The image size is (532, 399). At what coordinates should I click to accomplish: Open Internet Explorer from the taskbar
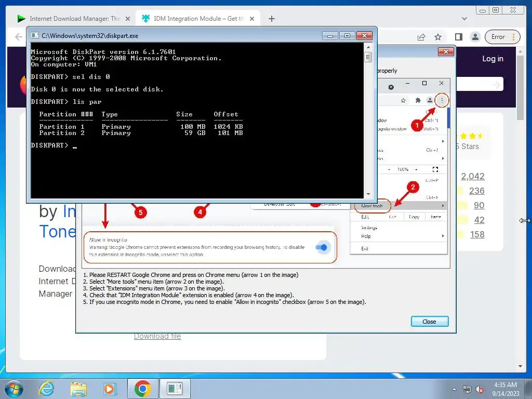point(46,389)
